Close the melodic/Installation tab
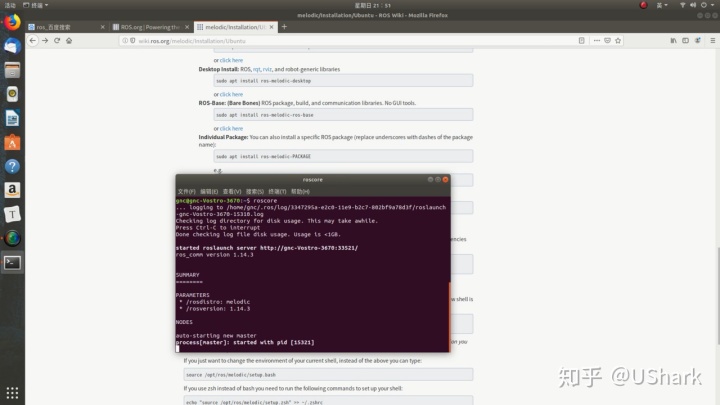 271,27
